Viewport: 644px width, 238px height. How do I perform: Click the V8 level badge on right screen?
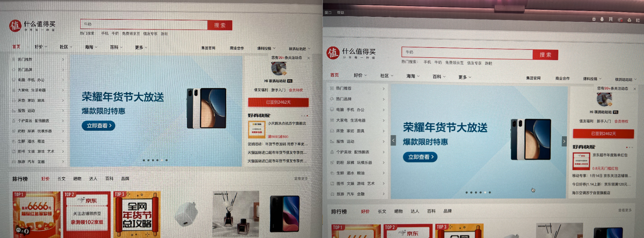click(615, 112)
